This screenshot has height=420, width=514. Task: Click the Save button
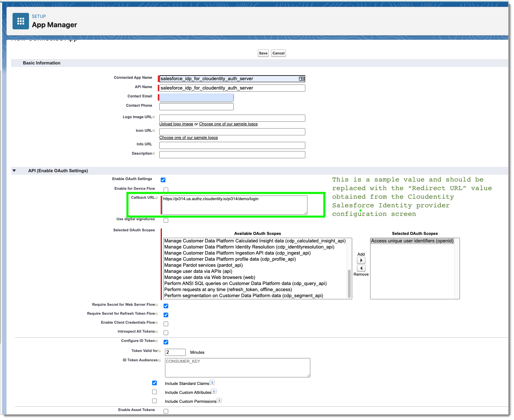pos(263,53)
